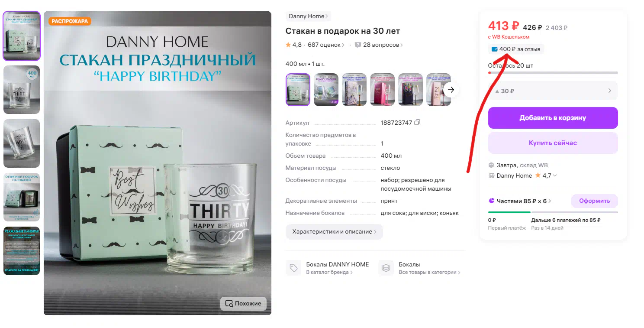Click the rating star next to 4,8
644x328 pixels.
[288, 45]
